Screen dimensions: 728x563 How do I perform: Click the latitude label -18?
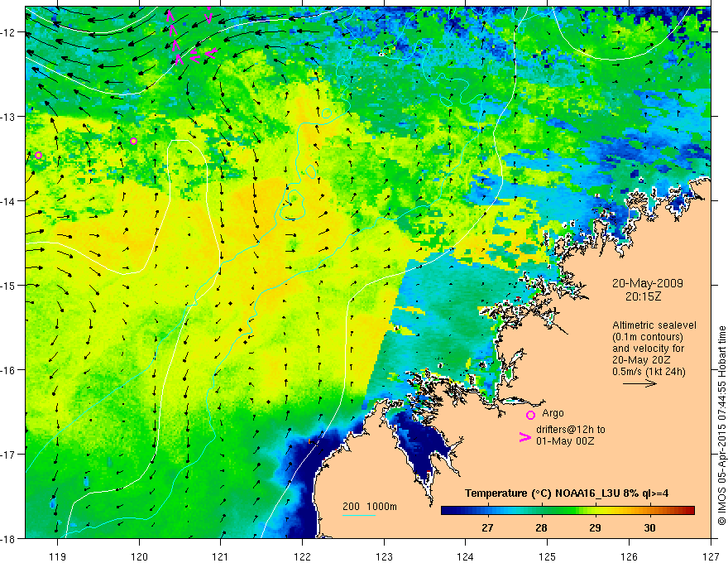click(9, 538)
